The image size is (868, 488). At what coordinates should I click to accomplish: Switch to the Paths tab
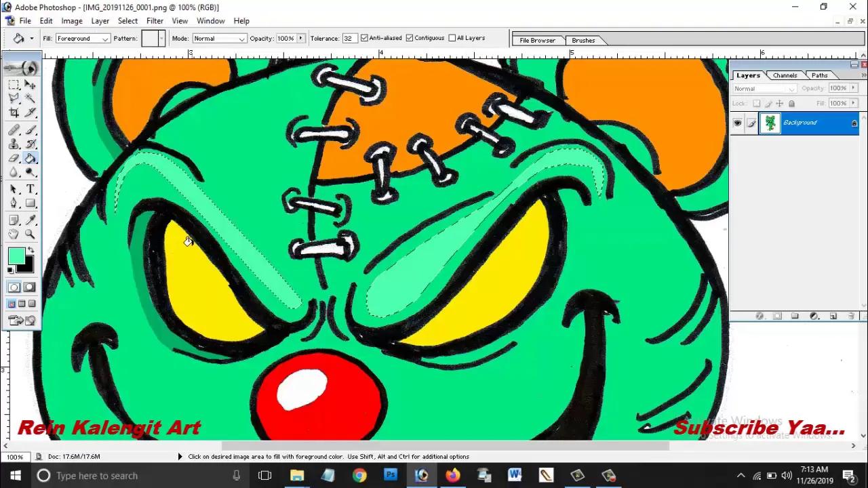(819, 75)
